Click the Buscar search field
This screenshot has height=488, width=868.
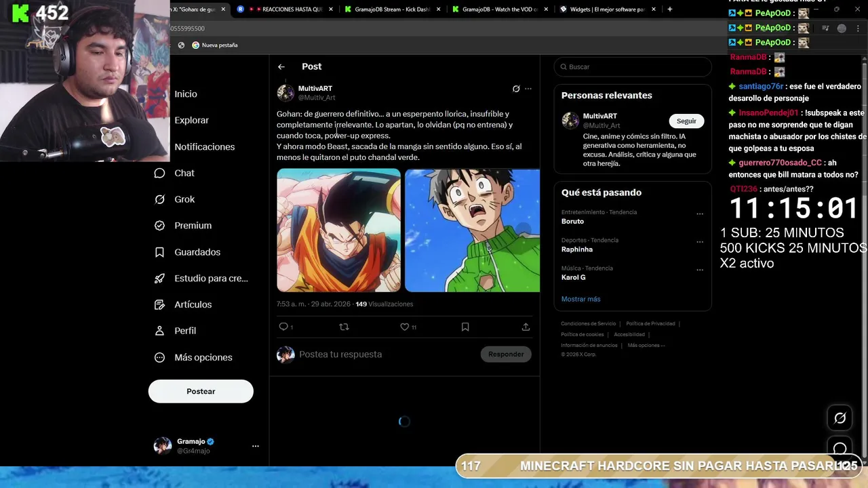point(633,66)
